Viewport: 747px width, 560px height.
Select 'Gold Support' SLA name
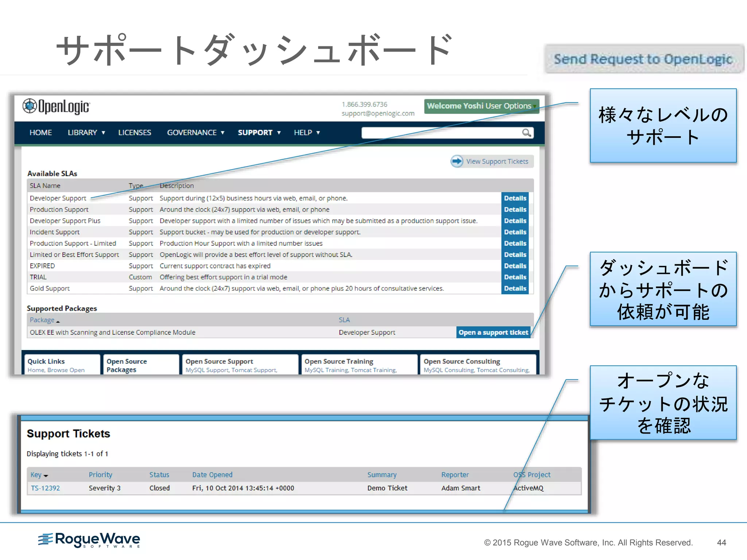[50, 288]
